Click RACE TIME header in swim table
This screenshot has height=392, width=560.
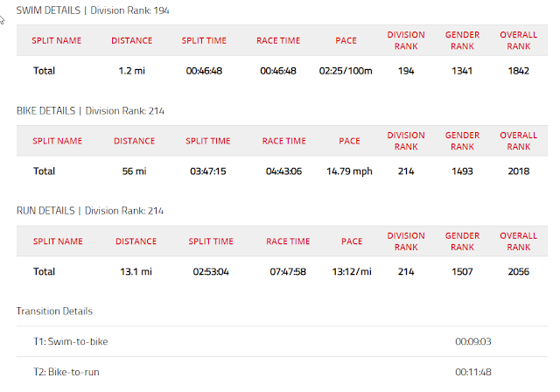[x=278, y=40]
